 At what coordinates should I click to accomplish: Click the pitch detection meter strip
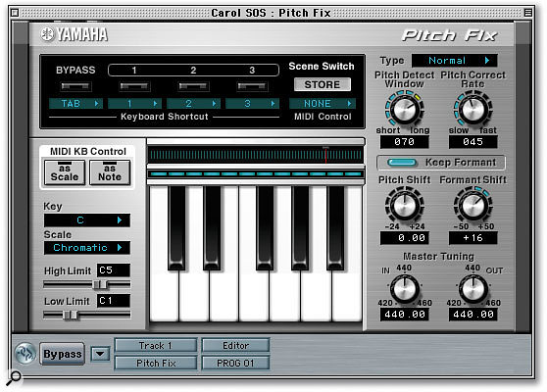click(x=256, y=155)
